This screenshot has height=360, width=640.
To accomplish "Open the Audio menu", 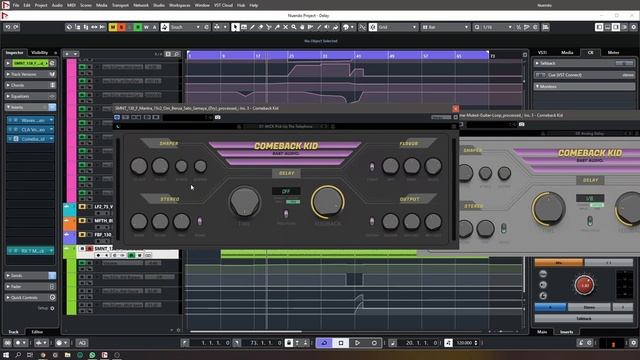I will (x=57, y=5).
